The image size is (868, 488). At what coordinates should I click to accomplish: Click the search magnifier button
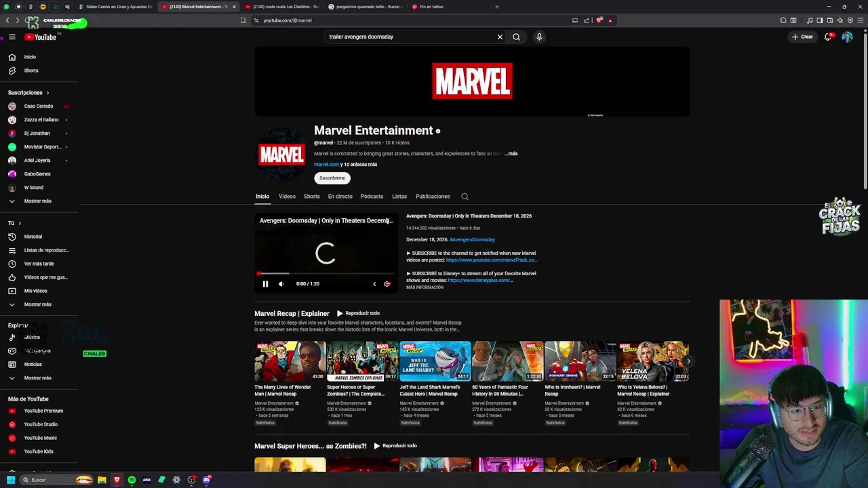[516, 37]
